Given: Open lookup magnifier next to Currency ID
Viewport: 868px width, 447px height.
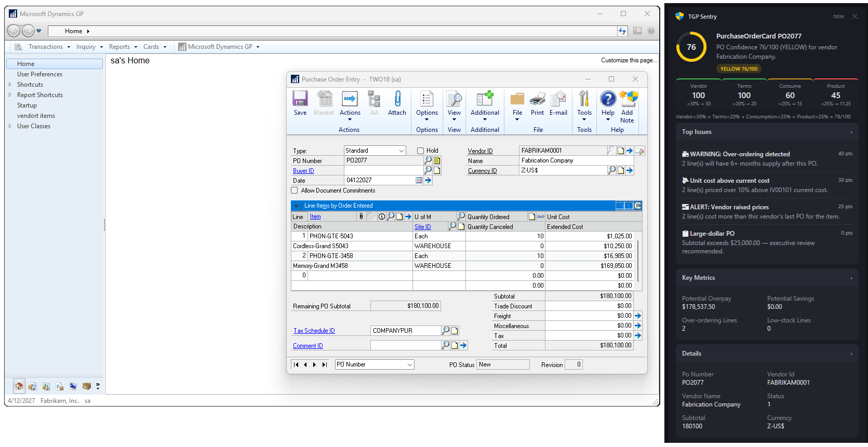Looking at the screenshot, I should click(x=612, y=170).
